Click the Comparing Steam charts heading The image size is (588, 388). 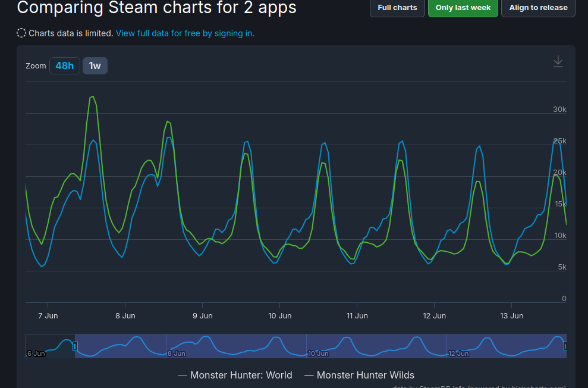[157, 8]
